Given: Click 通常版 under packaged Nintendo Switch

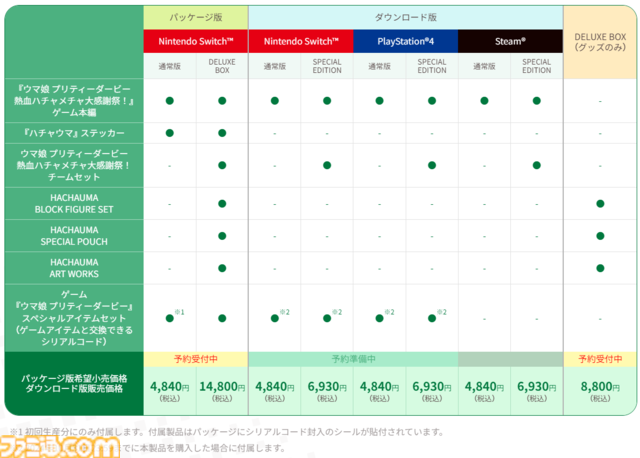Looking at the screenshot, I should coord(170,66).
